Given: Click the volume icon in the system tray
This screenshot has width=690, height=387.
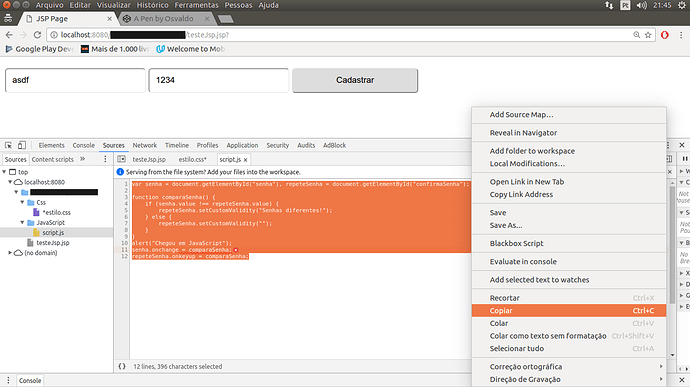Looking at the screenshot, I should point(642,5).
